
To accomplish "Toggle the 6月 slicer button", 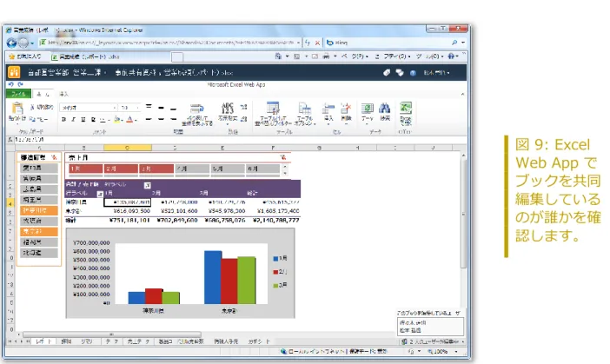I will [x=262, y=169].
